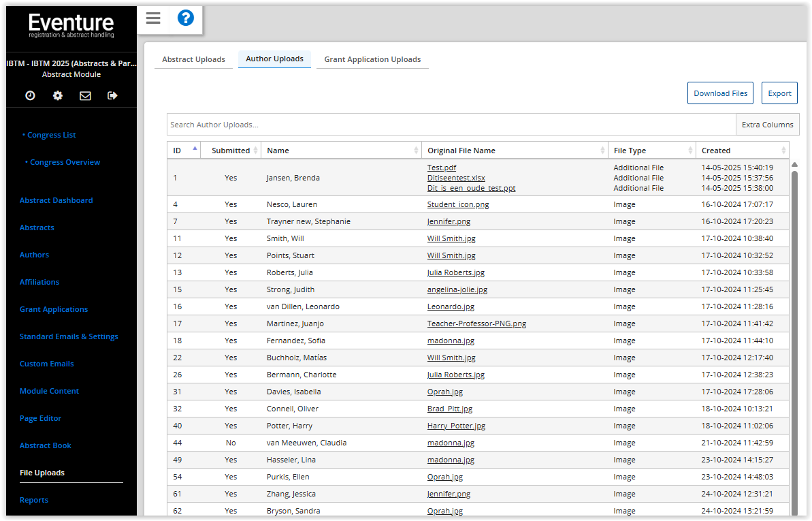The width and height of the screenshot is (812, 521).
Task: Sort table by Submitted column
Action: [231, 151]
